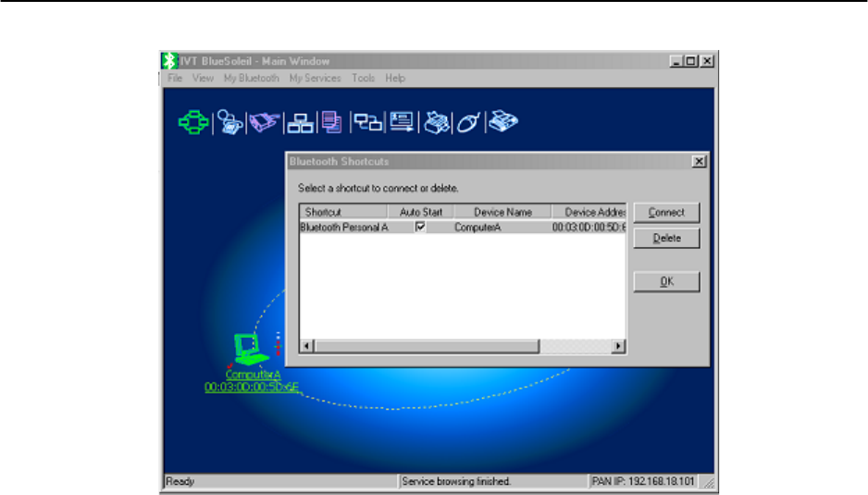Click the File Transfer documents icon
Screen dimensions: 868x495
coord(331,122)
